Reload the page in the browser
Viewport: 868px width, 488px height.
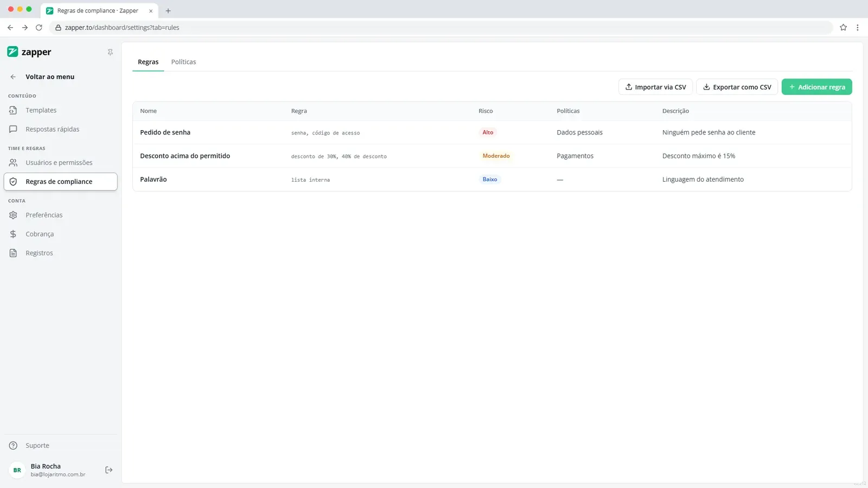[39, 27]
